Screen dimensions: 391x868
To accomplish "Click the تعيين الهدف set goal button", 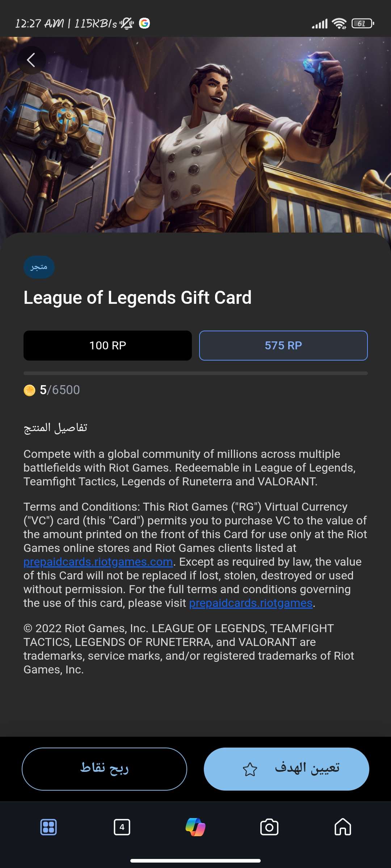I will [286, 769].
